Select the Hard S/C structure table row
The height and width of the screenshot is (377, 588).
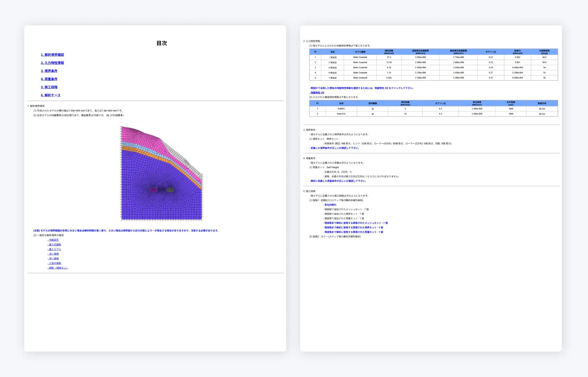click(x=433, y=114)
